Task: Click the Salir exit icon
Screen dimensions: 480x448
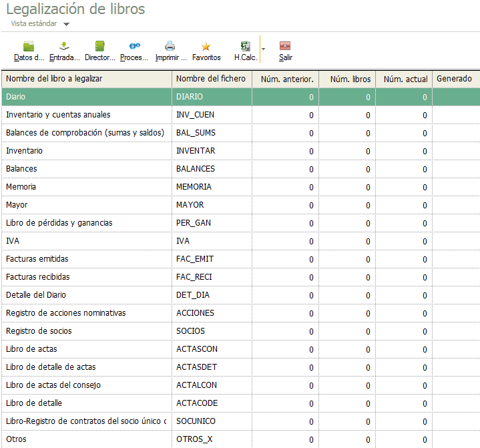Action: [x=285, y=46]
